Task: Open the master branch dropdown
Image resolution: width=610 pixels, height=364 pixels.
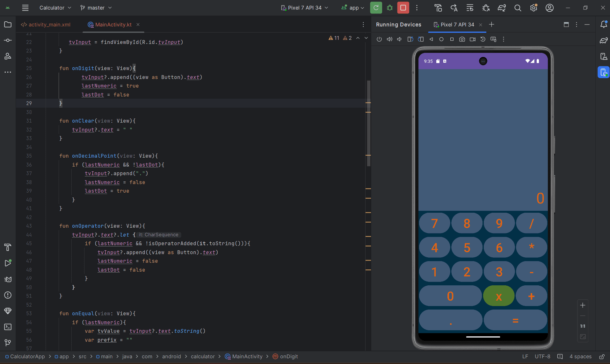Action: click(96, 8)
